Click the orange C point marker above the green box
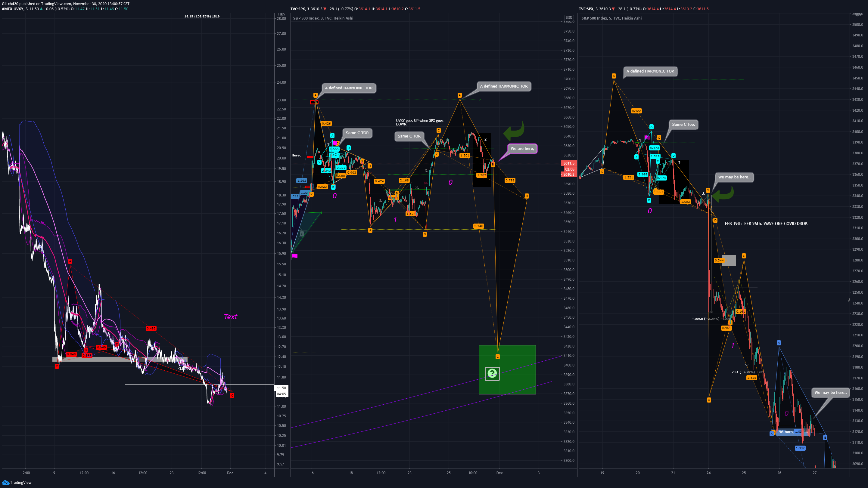The width and height of the screenshot is (868, 488). (498, 356)
